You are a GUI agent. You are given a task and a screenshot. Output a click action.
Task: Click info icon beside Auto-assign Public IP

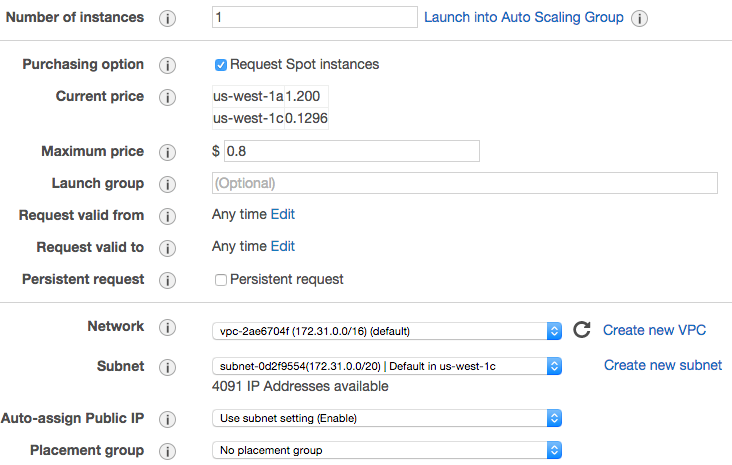(x=168, y=418)
